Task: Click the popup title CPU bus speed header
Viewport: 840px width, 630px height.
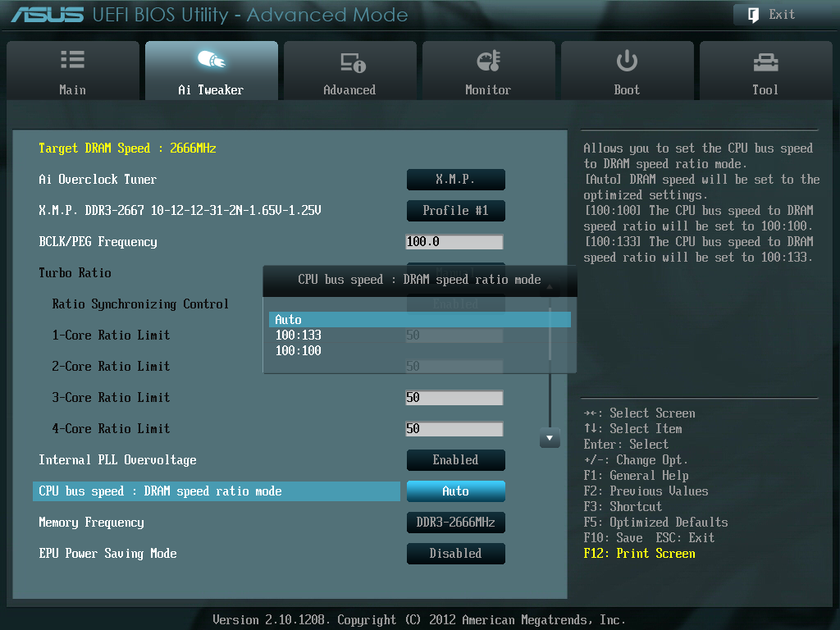Action: (419, 280)
